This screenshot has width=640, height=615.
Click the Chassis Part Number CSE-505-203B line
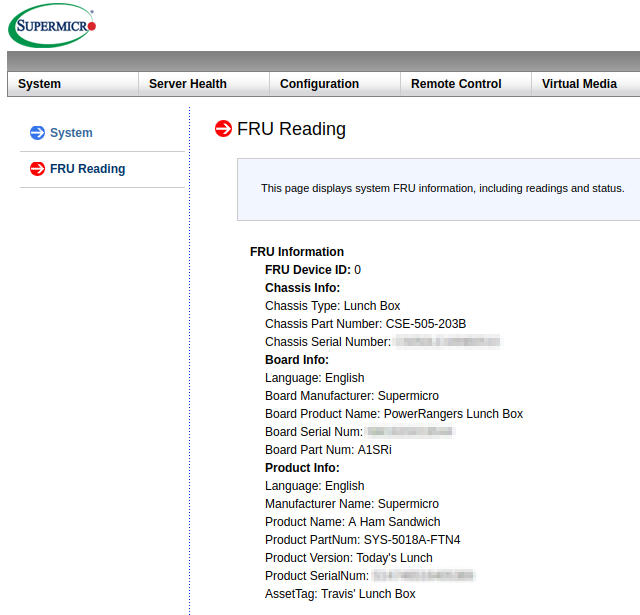pyautogui.click(x=365, y=324)
